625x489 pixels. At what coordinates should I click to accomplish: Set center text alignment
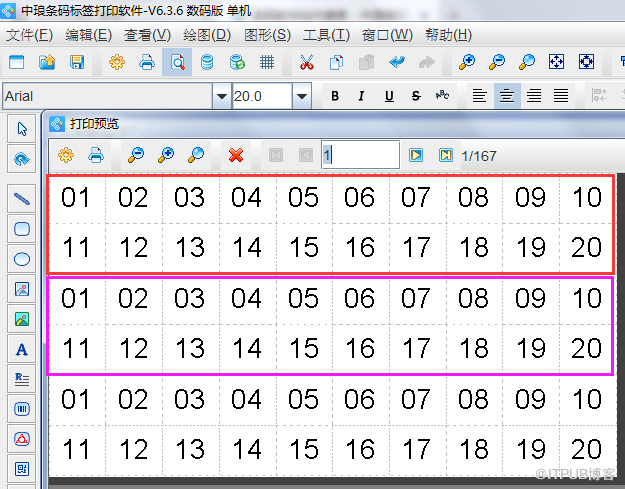507,96
